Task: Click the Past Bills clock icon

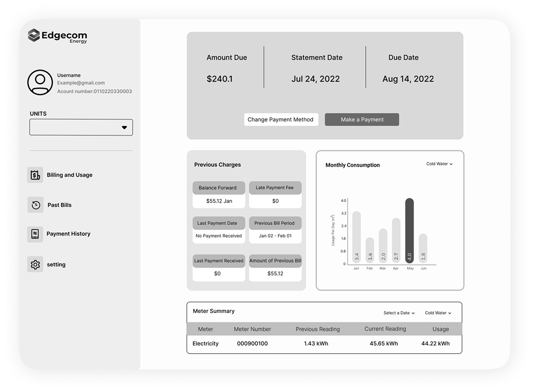Action: pos(36,205)
